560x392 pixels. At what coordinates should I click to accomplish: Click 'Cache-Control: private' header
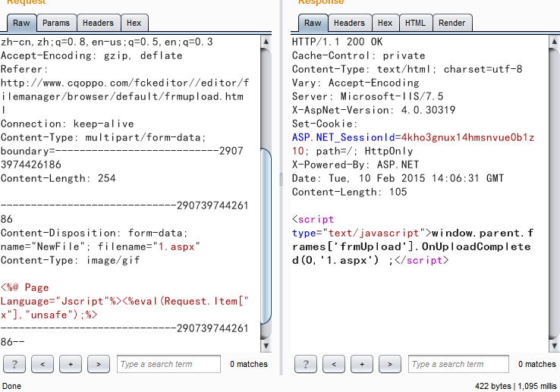(359, 55)
